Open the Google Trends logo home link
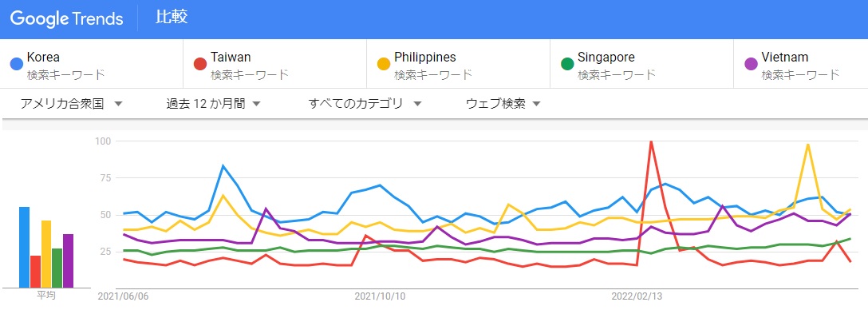Viewport: 868px width, 318px height. [x=66, y=19]
